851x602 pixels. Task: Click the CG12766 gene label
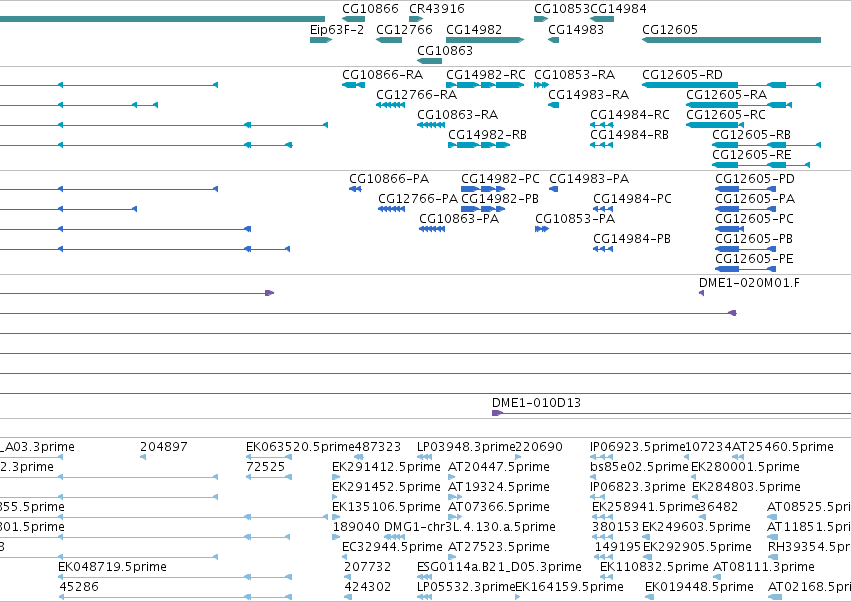coord(404,30)
